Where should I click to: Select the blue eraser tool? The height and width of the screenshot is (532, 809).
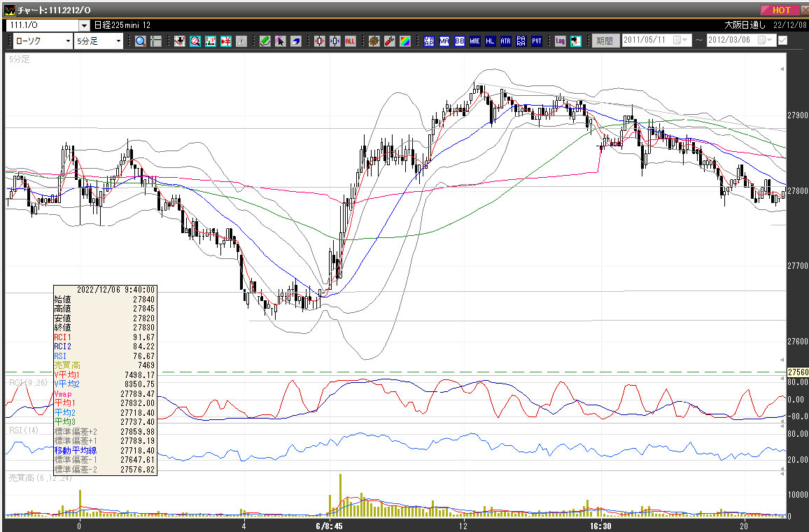(295, 41)
